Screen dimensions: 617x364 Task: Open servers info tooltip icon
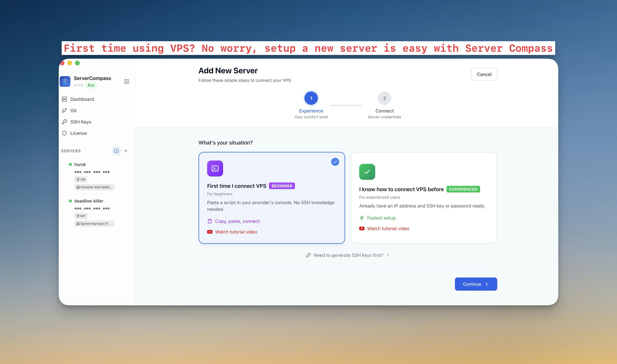pyautogui.click(x=116, y=151)
